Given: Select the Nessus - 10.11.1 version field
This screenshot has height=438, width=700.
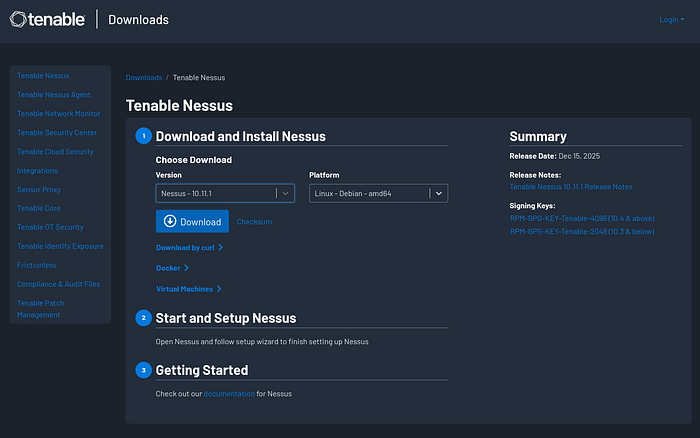Looking at the screenshot, I should coord(225,193).
